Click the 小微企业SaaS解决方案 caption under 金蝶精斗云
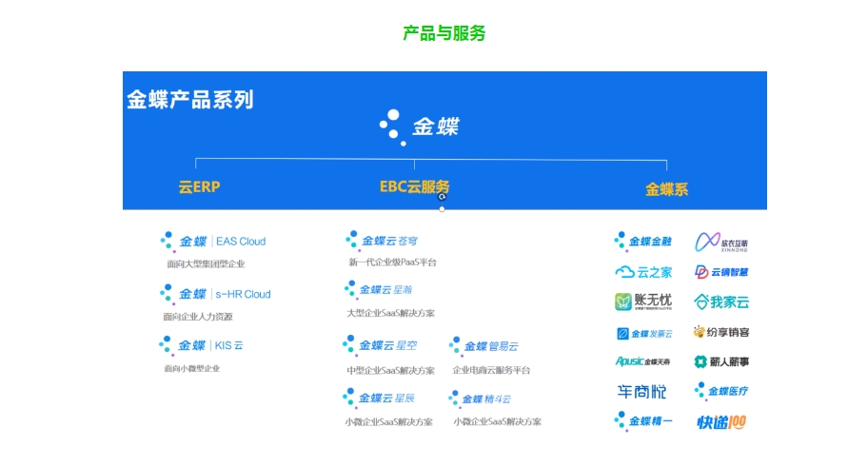868x467 pixels. (x=497, y=421)
